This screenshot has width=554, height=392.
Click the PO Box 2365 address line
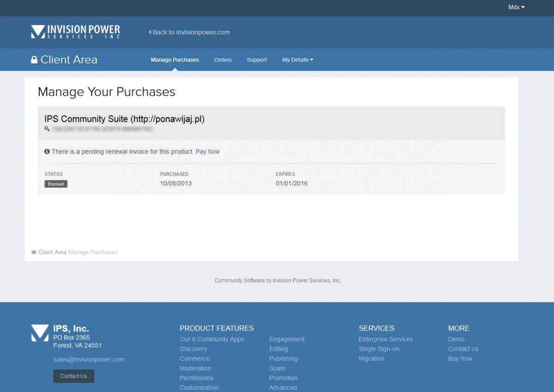pyautogui.click(x=72, y=338)
